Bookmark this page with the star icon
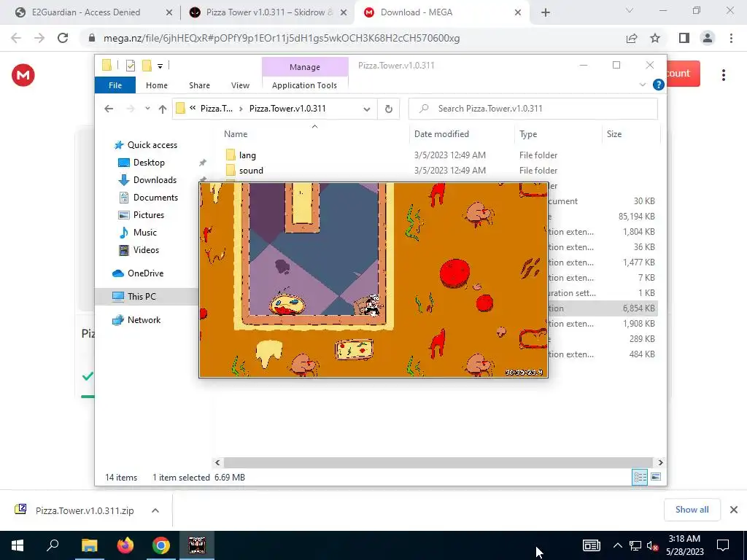 point(655,38)
